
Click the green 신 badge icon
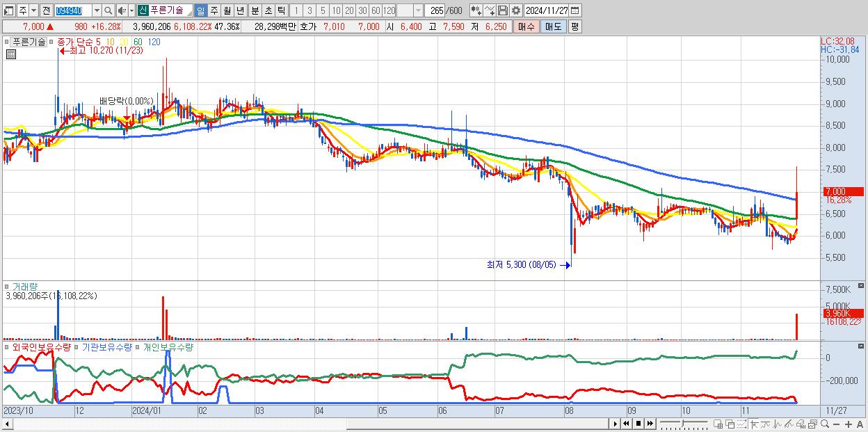pyautogui.click(x=143, y=10)
